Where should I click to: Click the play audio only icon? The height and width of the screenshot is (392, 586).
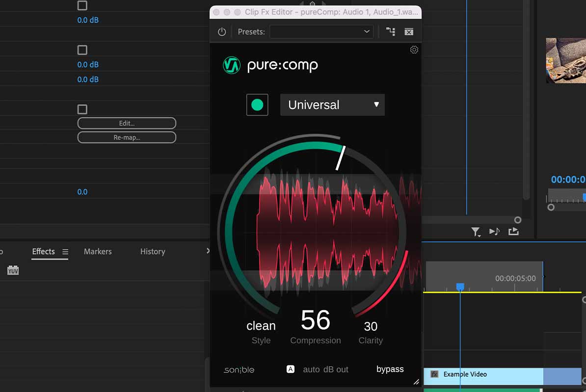pos(494,232)
